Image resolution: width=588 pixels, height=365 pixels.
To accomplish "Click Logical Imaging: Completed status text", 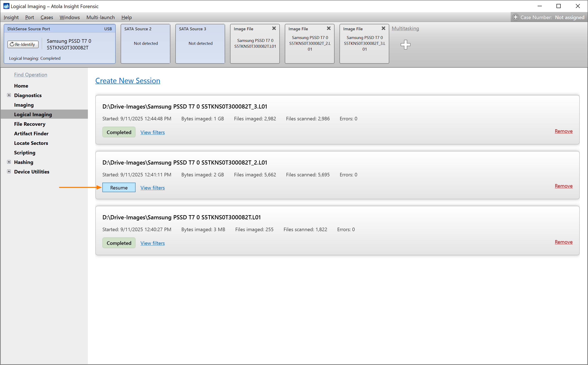I will 35,59.
